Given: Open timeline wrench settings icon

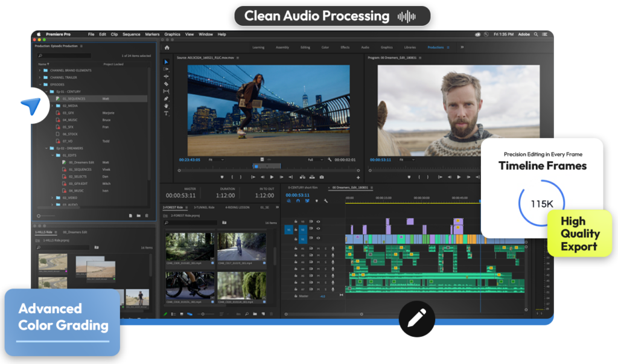Looking at the screenshot, I should coord(326,201).
